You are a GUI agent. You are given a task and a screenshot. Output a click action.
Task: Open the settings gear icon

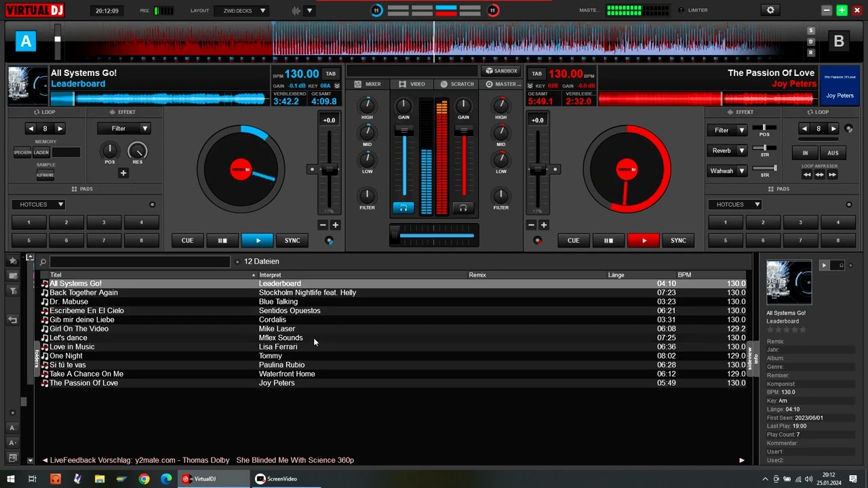pyautogui.click(x=770, y=10)
